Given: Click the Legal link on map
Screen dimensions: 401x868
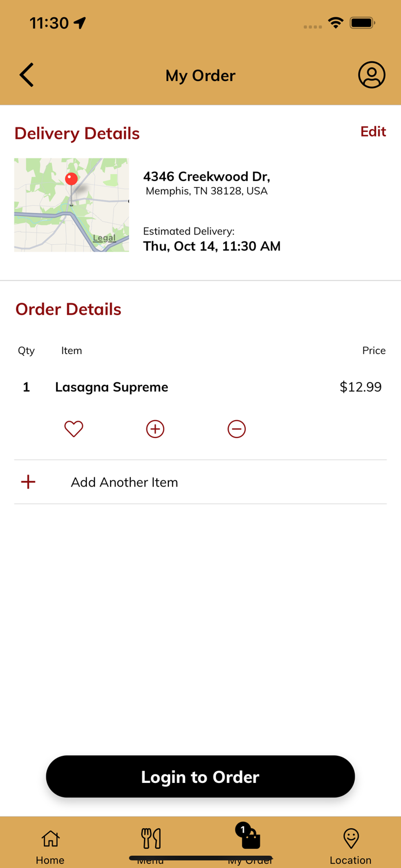Looking at the screenshot, I should click(x=104, y=238).
